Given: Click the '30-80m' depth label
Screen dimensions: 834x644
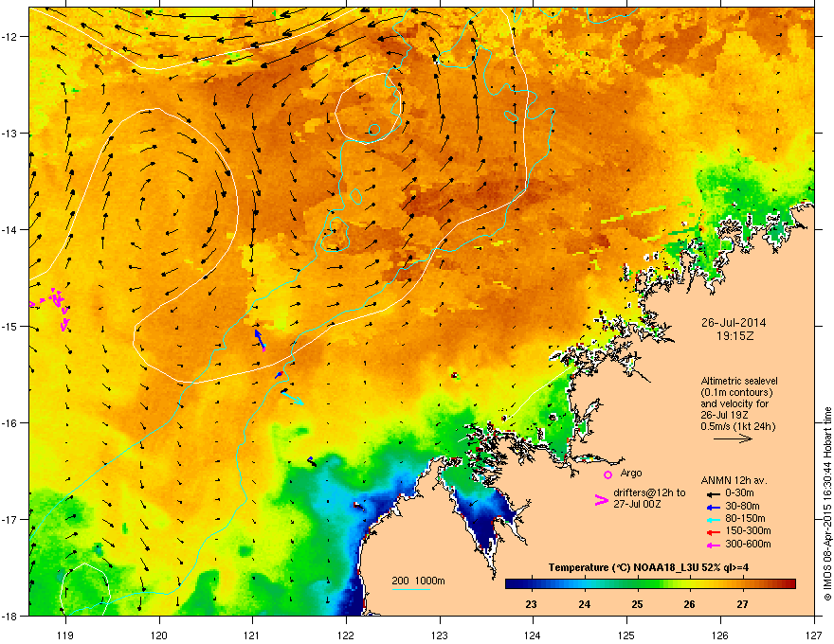Looking at the screenshot, I should point(742,506).
